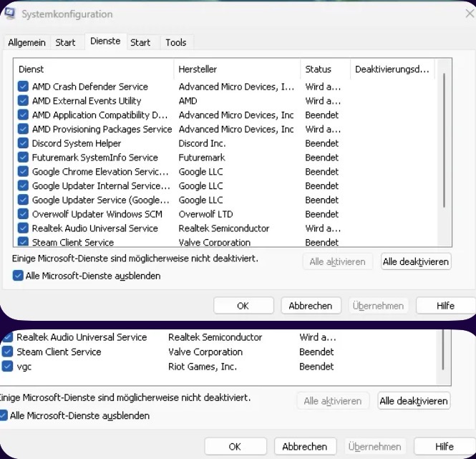This screenshot has height=459, width=476.
Task: Click 'Valve Corporation' in the row above vgc
Action: [x=205, y=352]
